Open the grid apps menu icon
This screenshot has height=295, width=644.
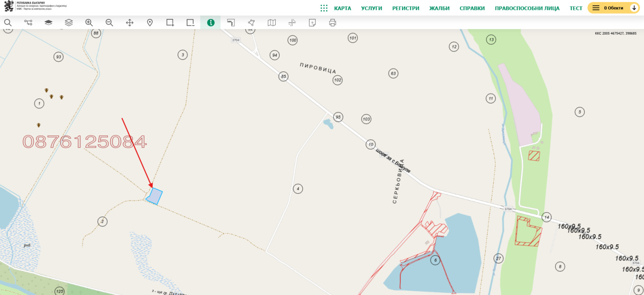pyautogui.click(x=324, y=8)
